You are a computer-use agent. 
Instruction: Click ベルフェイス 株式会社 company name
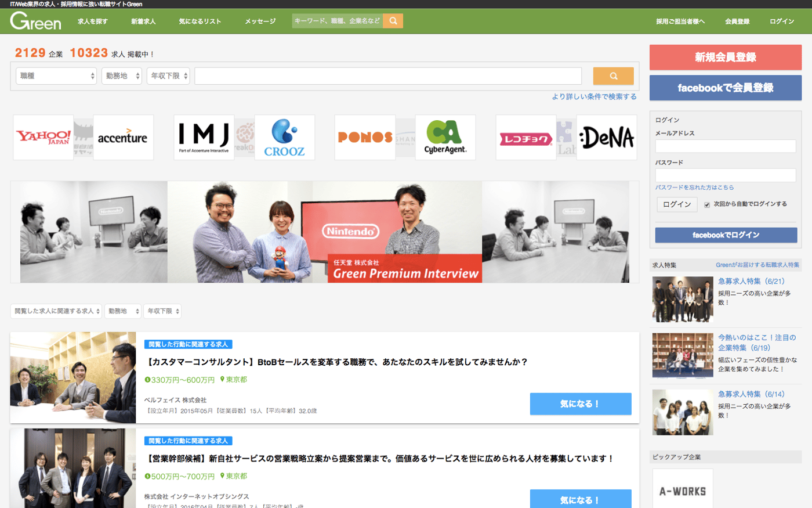pyautogui.click(x=176, y=401)
